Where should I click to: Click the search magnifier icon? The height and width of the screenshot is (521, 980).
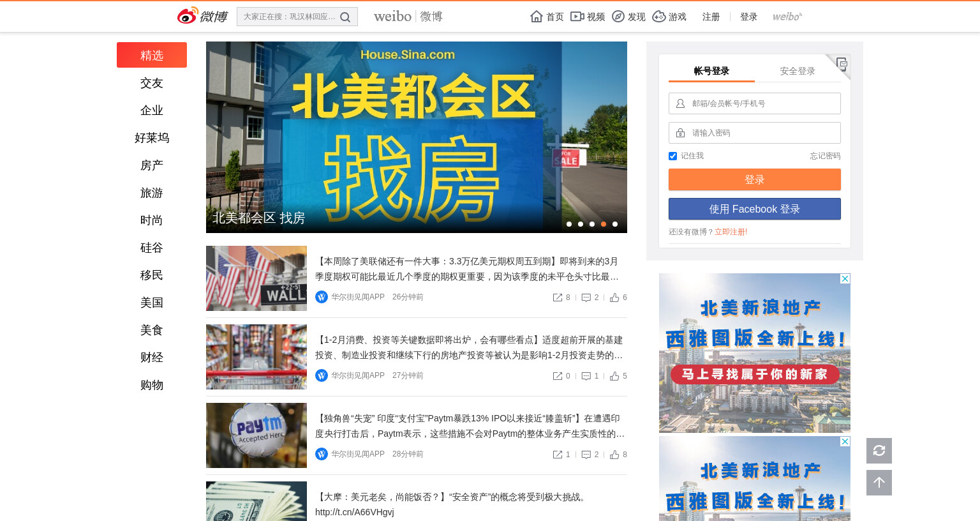pos(345,17)
